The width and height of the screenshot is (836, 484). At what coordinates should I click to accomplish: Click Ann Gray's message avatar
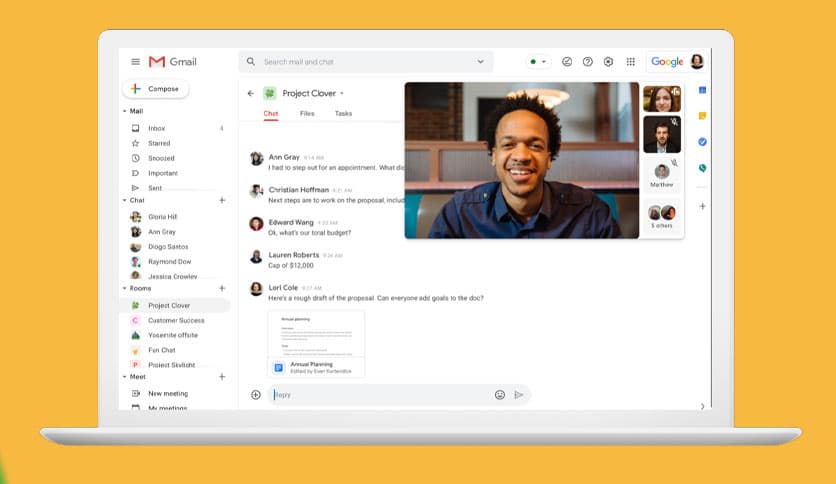(256, 158)
